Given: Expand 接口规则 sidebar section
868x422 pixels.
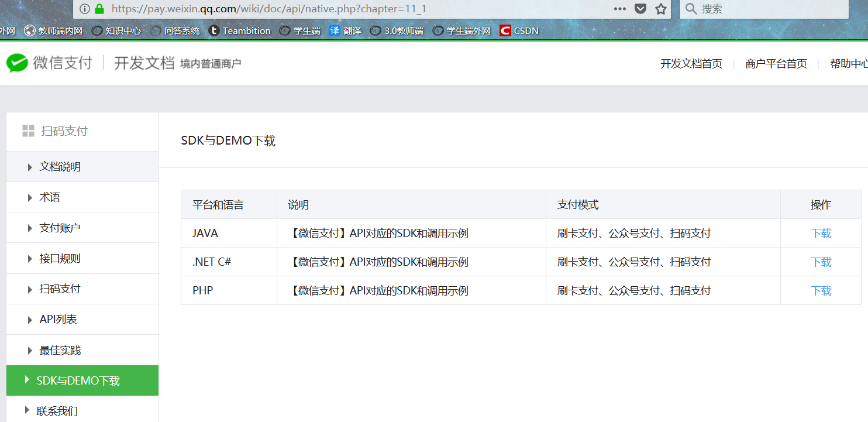Looking at the screenshot, I should click(x=82, y=258).
